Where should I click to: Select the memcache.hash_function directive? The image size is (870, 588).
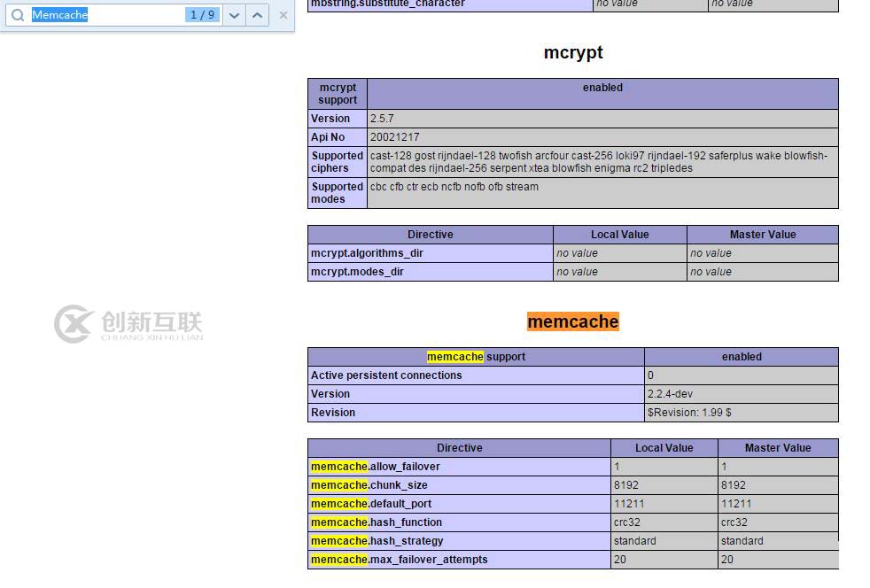click(x=377, y=522)
